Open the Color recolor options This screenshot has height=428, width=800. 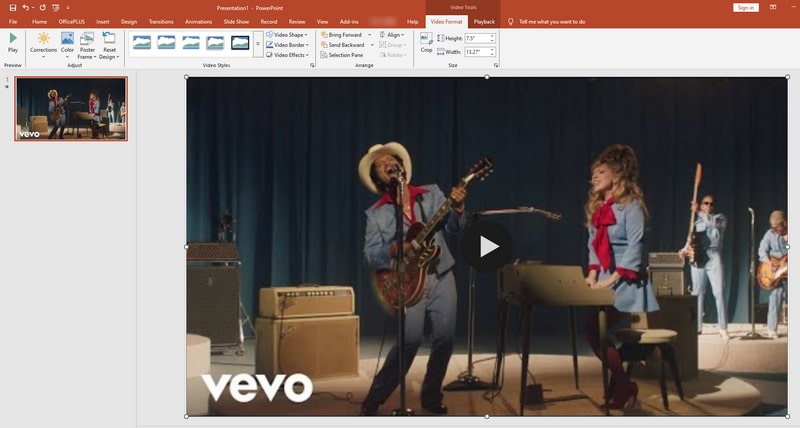pyautogui.click(x=67, y=45)
